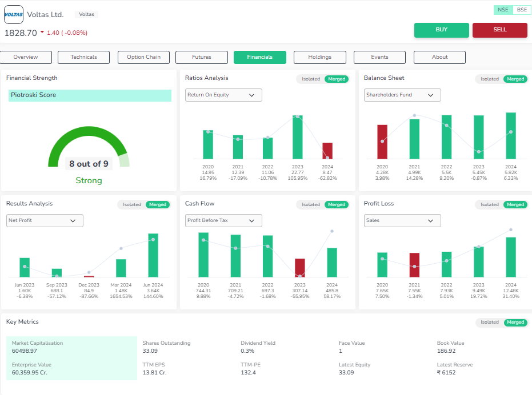Viewport: 532px width, 395px height.
Task: Click the Dividend Yield value 0.3%
Action: [x=247, y=351]
